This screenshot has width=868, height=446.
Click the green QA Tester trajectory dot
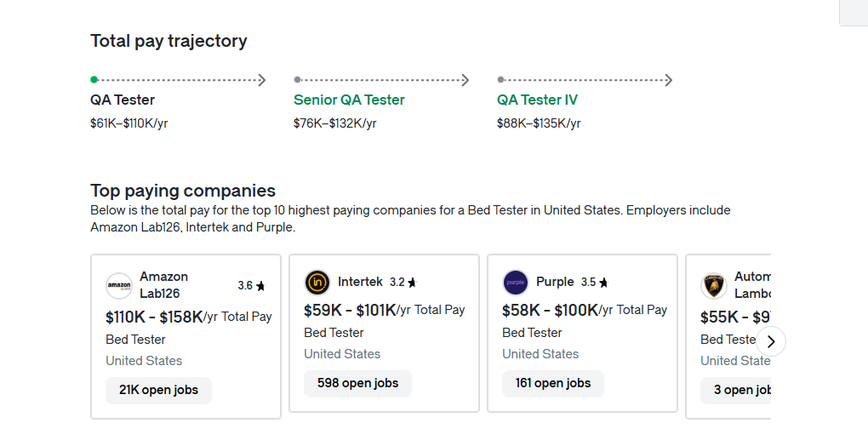point(94,80)
